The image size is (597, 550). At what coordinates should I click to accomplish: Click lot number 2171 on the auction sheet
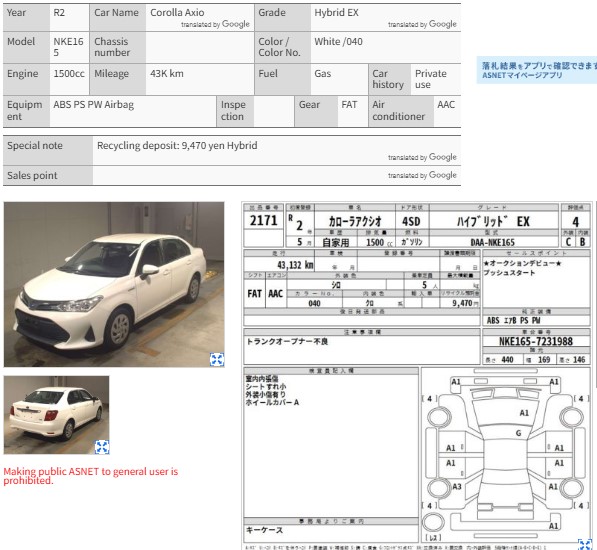[x=263, y=220]
